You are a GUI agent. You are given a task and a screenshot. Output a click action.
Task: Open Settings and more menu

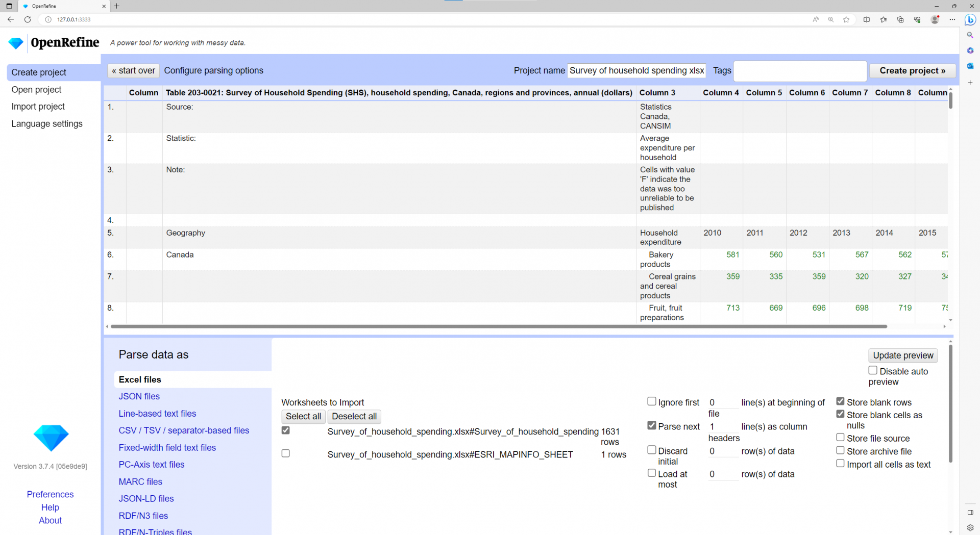tap(952, 19)
